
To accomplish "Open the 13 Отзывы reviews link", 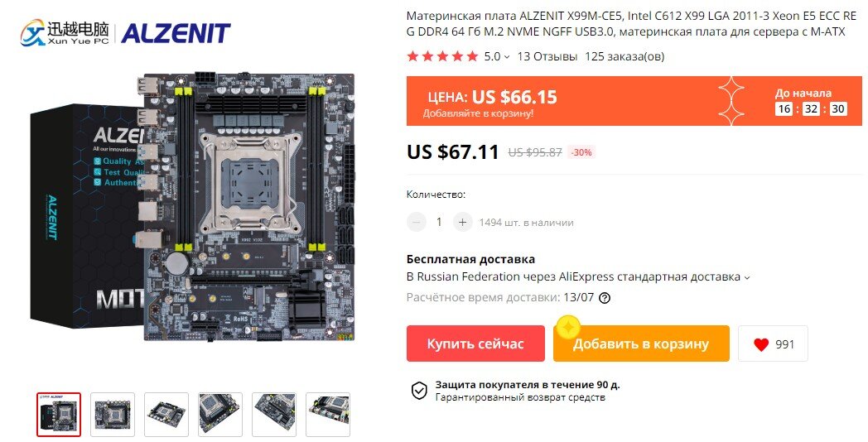I will click(x=547, y=56).
